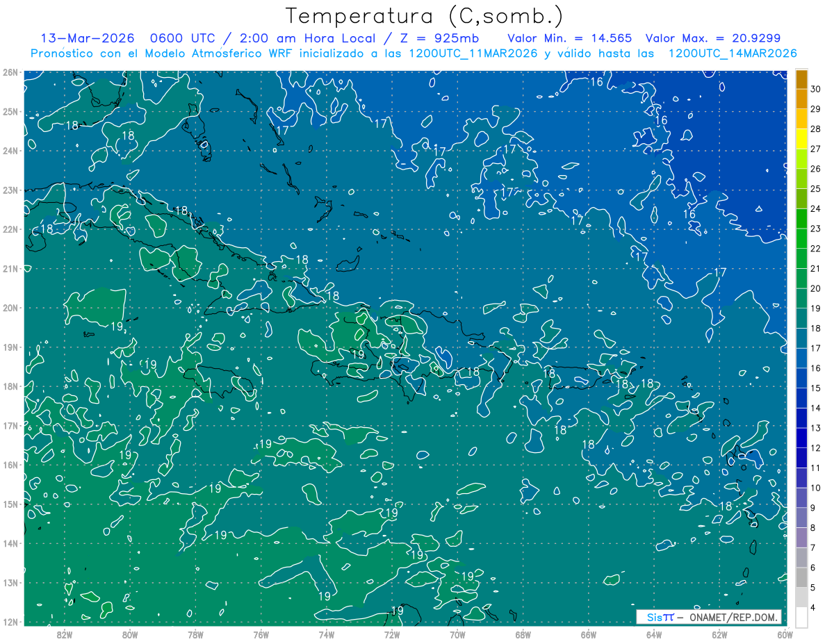The width and height of the screenshot is (834, 644).
Task: Select the "13-Mar-2026" date text
Action: pyautogui.click(x=87, y=38)
